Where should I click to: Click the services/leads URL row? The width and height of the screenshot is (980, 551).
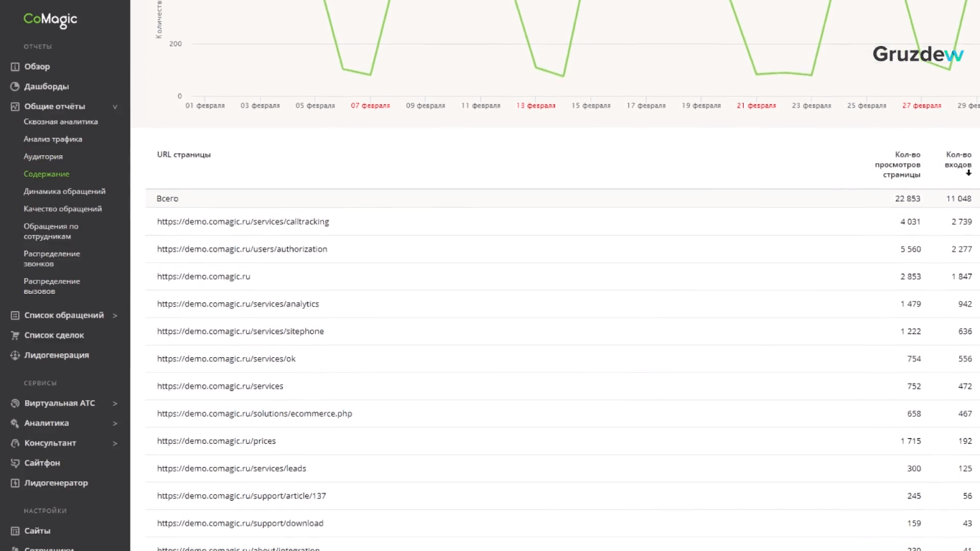click(x=231, y=468)
